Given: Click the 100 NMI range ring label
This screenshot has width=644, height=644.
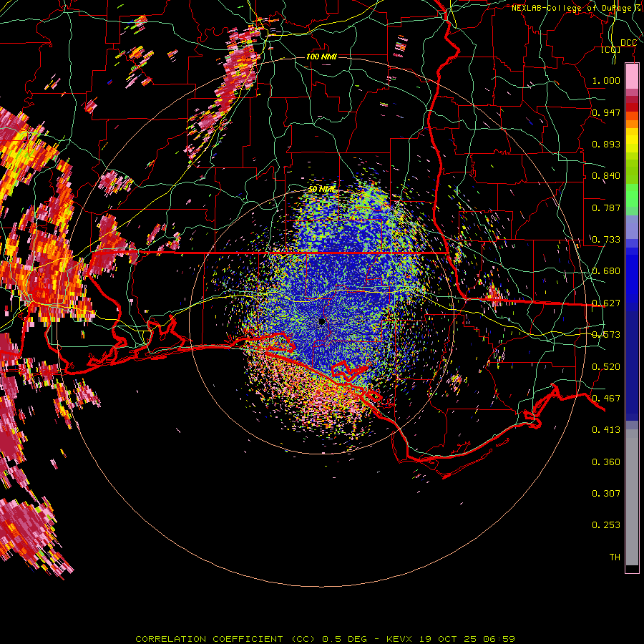Looking at the screenshot, I should [321, 57].
